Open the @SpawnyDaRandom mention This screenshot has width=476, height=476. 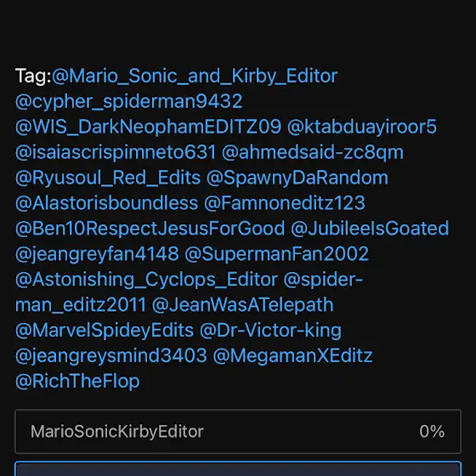tap(297, 178)
